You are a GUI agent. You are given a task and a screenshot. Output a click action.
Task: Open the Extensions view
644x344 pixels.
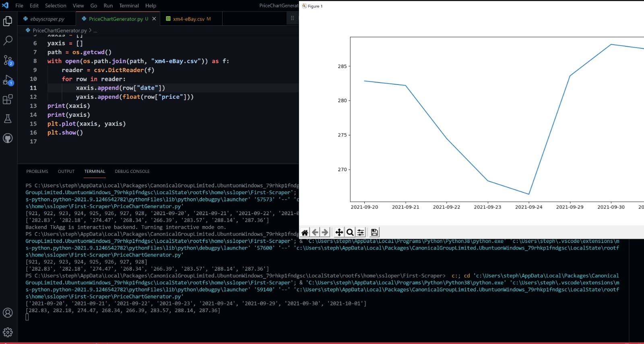pos(8,99)
